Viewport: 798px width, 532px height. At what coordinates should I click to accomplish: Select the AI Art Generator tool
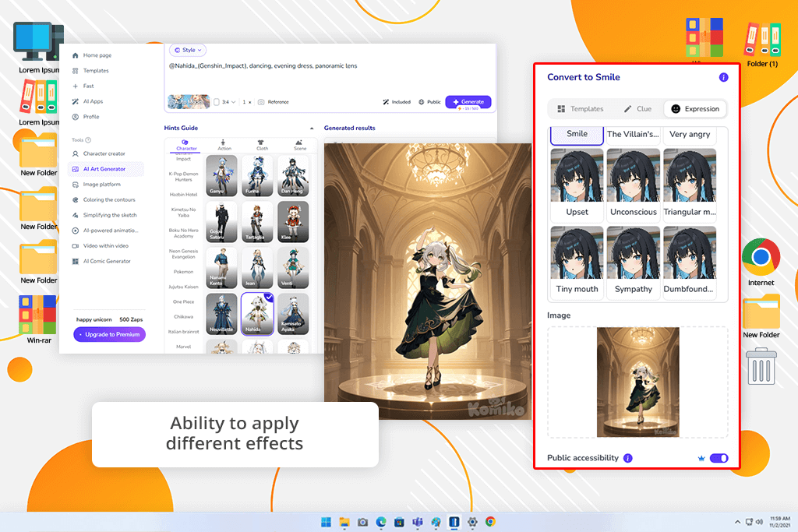(105, 169)
